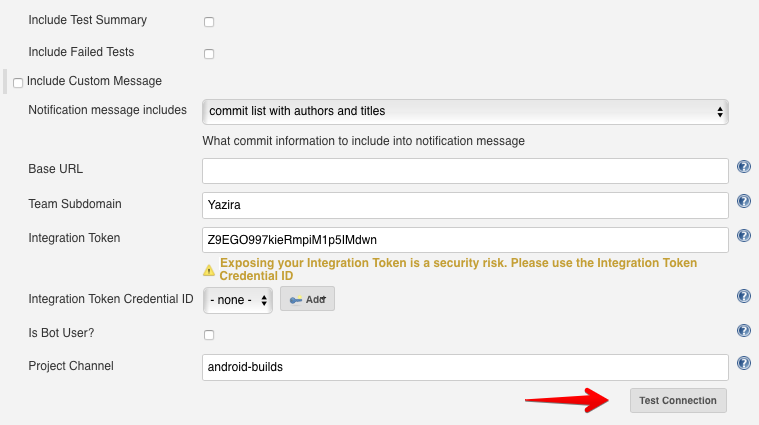Open help for Integration Token Credential ID
This screenshot has width=759, height=425.
tap(744, 296)
